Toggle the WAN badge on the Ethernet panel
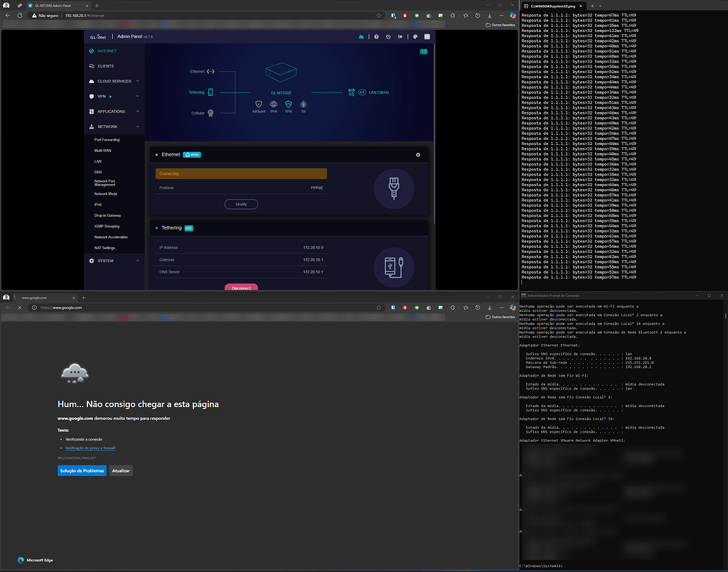728x572 pixels. click(x=192, y=154)
